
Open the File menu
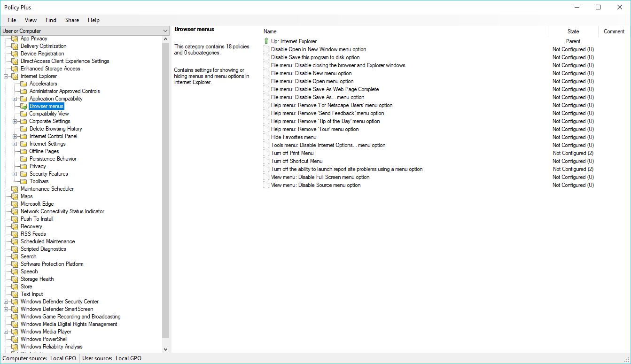(12, 20)
